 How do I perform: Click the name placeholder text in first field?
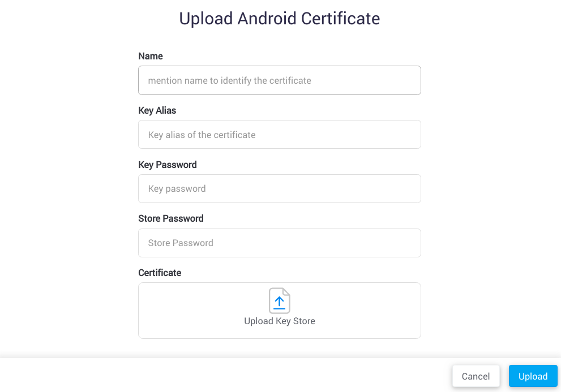pyautogui.click(x=229, y=80)
